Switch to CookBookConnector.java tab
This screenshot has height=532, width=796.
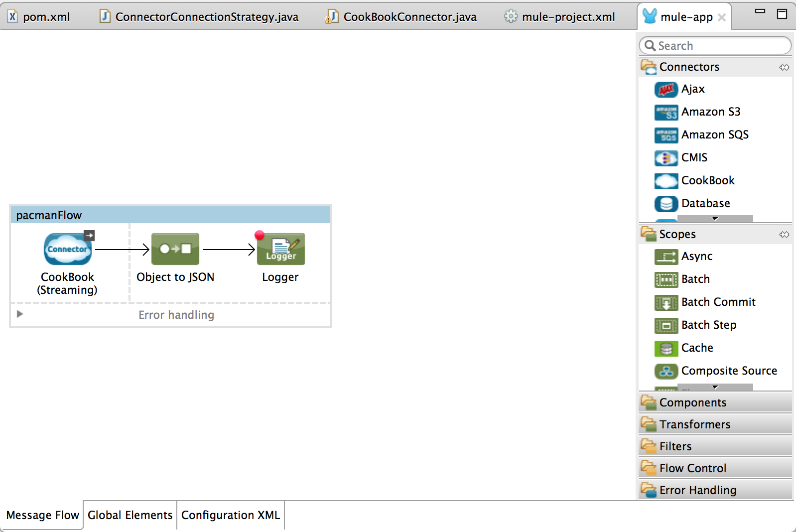pos(401,17)
